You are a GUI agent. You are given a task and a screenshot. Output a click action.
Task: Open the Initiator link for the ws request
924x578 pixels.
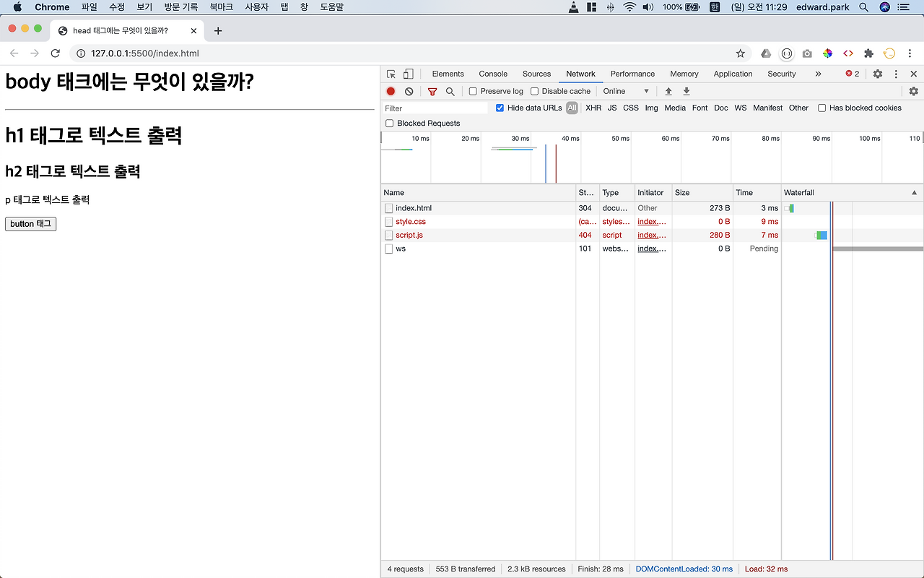pos(652,249)
